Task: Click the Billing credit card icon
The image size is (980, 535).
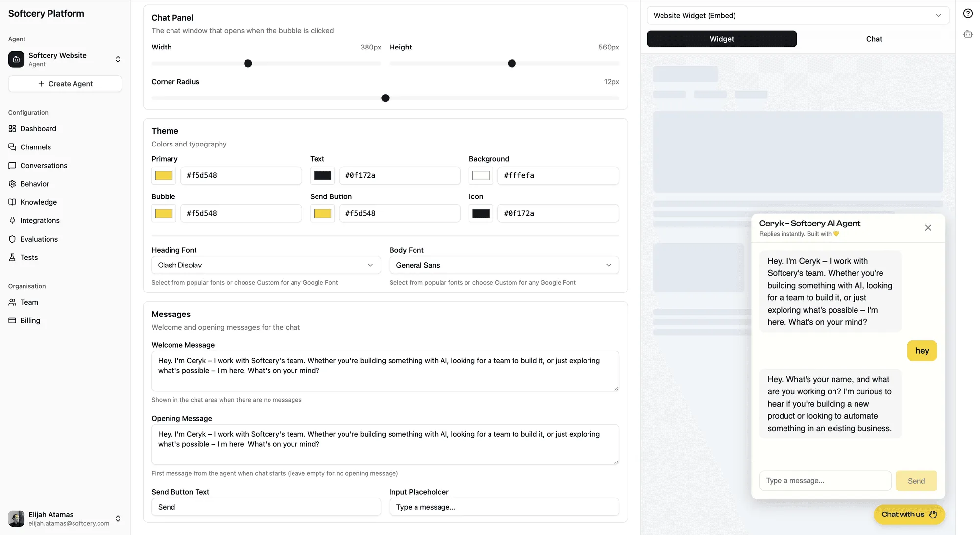Action: click(12, 320)
